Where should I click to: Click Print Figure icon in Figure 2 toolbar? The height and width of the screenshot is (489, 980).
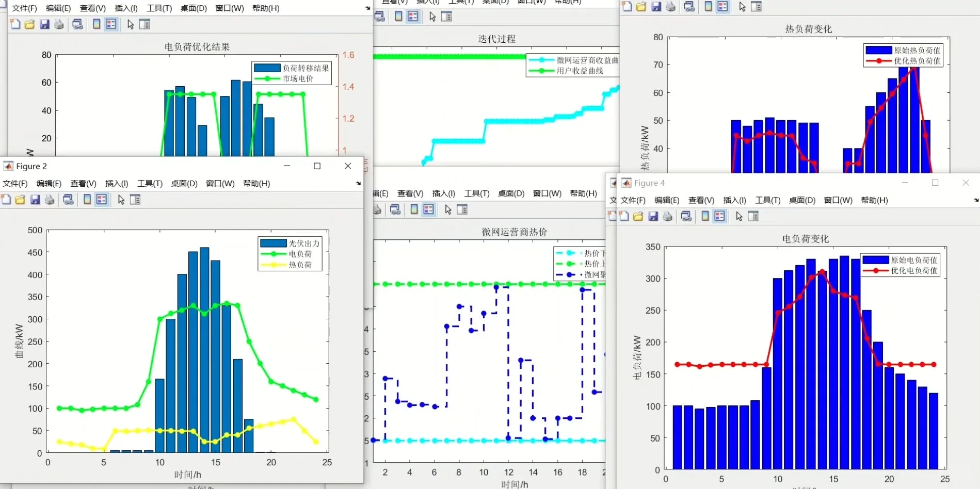coord(50,200)
